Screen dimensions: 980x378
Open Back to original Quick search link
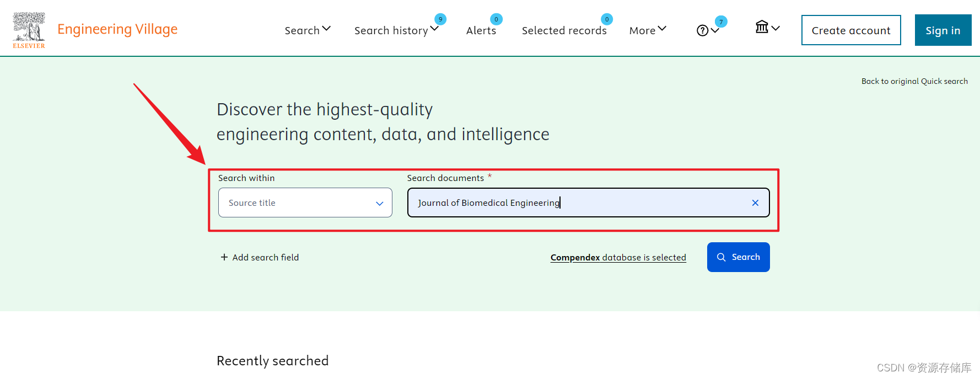[x=914, y=81]
